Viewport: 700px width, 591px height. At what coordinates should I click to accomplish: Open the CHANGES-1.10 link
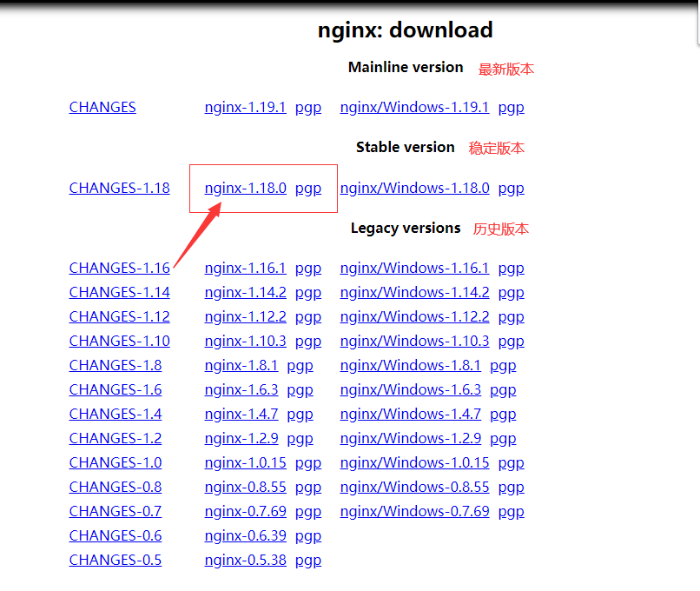pyautogui.click(x=119, y=341)
